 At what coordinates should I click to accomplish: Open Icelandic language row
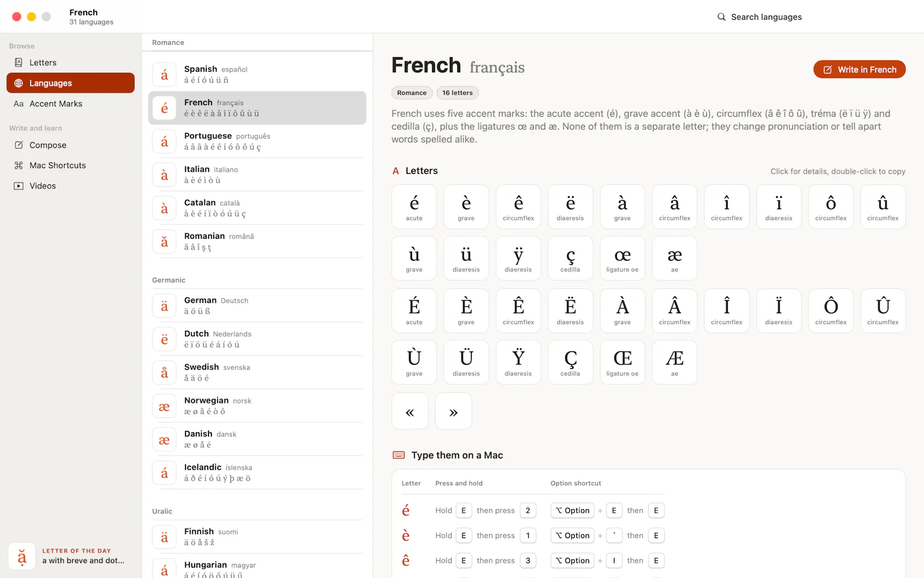(x=258, y=473)
